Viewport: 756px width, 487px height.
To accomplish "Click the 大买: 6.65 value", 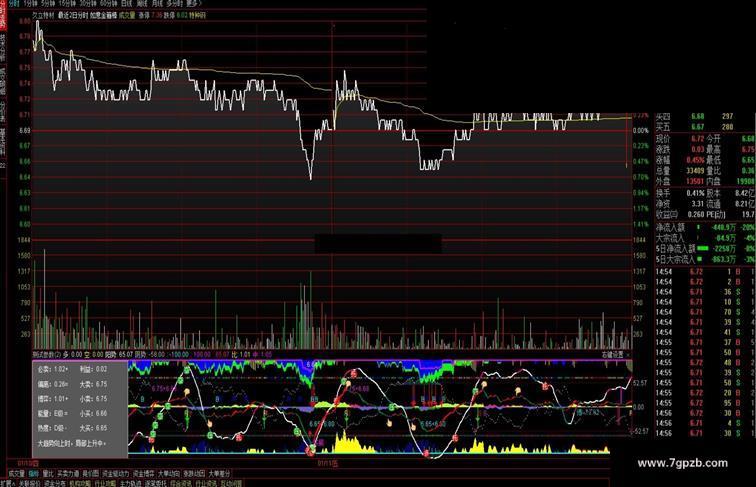I will (x=94, y=428).
